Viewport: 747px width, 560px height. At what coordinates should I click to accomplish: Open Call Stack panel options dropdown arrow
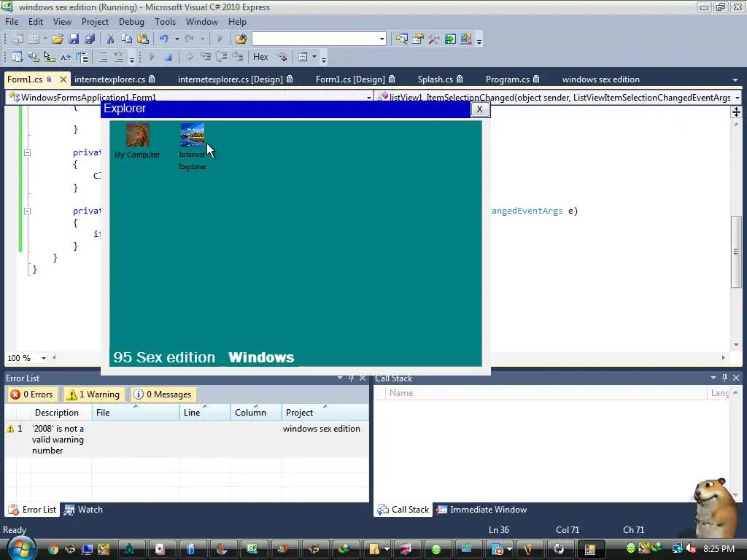coord(713,378)
